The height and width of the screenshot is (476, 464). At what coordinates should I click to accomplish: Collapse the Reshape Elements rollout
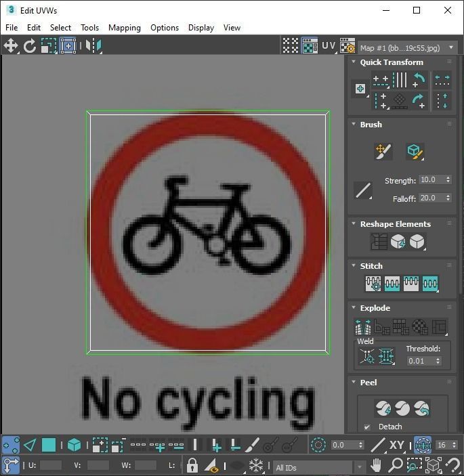click(354, 223)
